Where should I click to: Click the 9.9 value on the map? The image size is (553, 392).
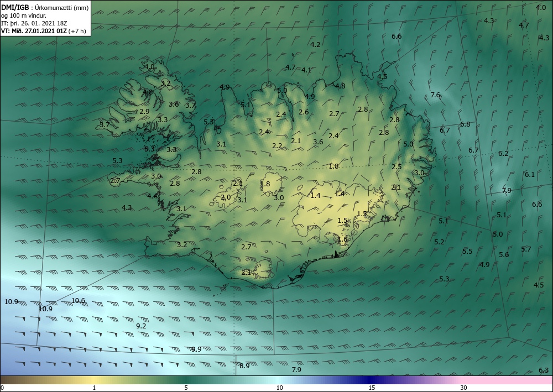coord(196,349)
